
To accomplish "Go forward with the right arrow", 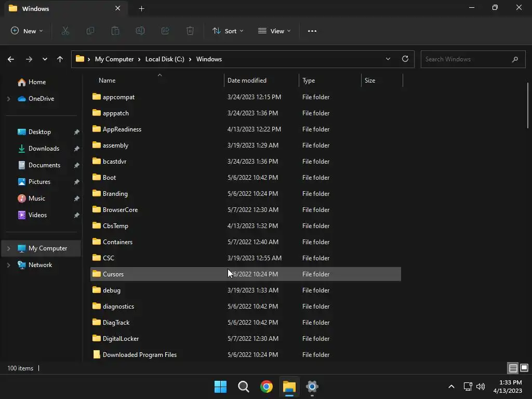I will coord(29,59).
